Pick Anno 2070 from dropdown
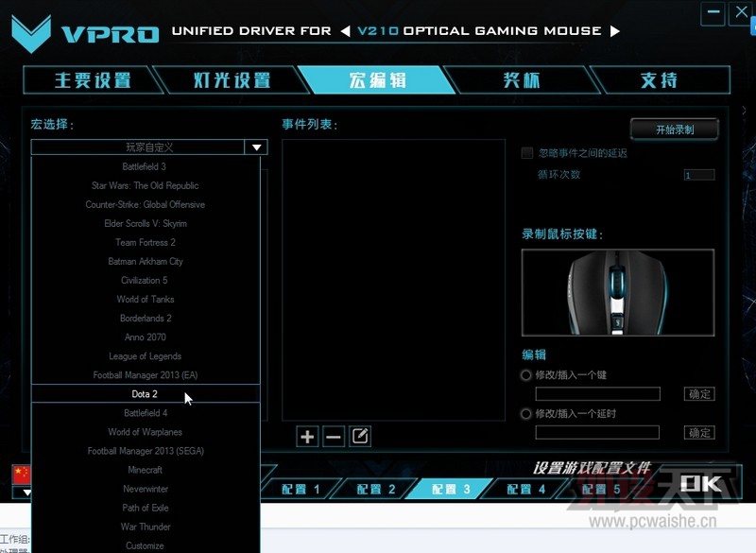The width and height of the screenshot is (756, 553). 145,337
